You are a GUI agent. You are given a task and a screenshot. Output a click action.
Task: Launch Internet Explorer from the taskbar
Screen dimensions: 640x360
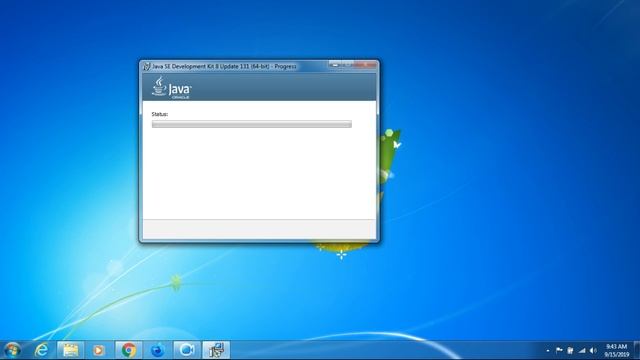tap(41, 350)
